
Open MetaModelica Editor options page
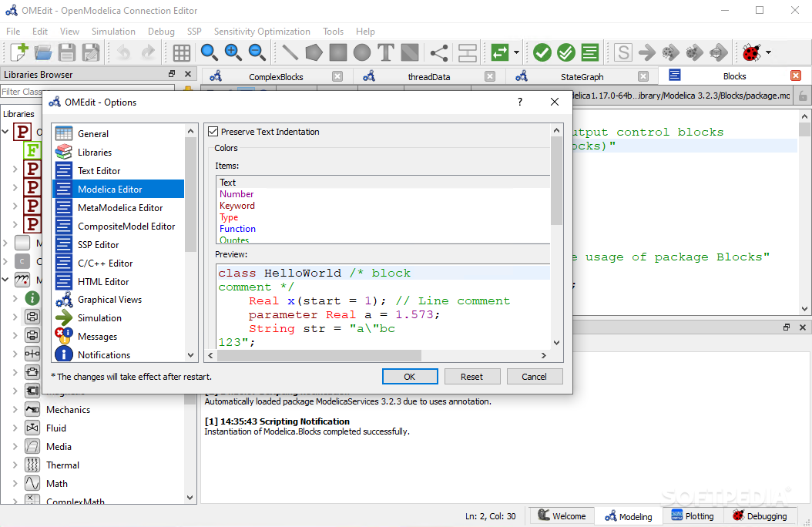point(119,207)
